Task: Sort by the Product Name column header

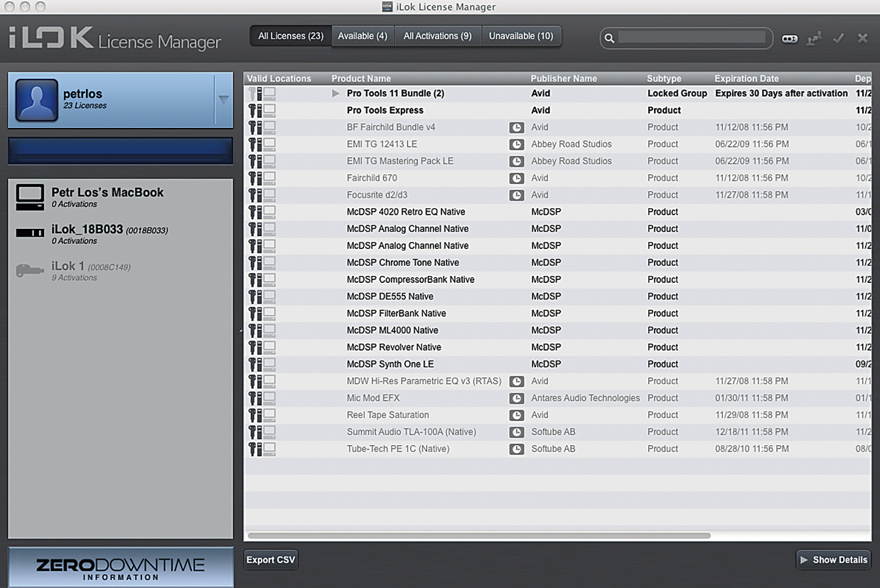Action: click(361, 78)
